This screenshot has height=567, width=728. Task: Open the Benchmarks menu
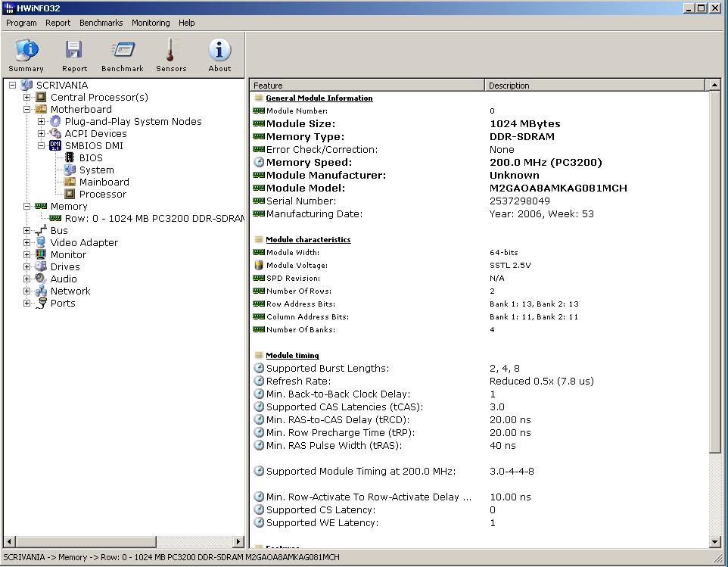(101, 23)
